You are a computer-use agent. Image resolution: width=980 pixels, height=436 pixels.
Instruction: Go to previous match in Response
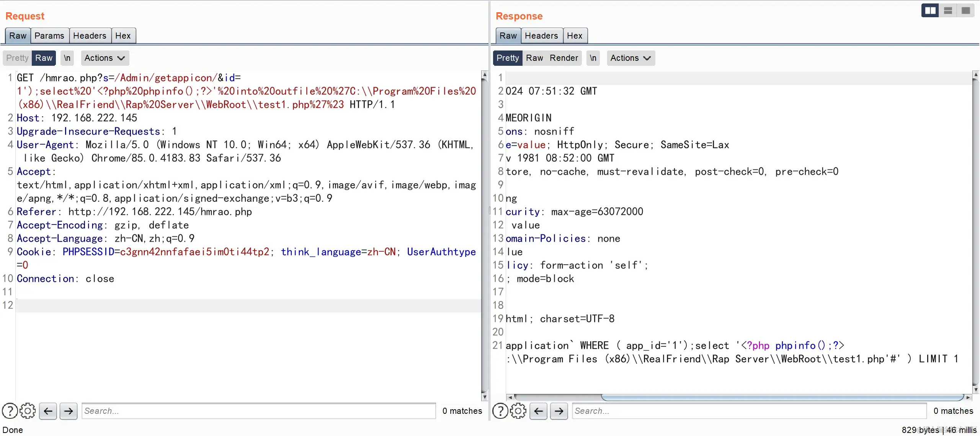(539, 411)
